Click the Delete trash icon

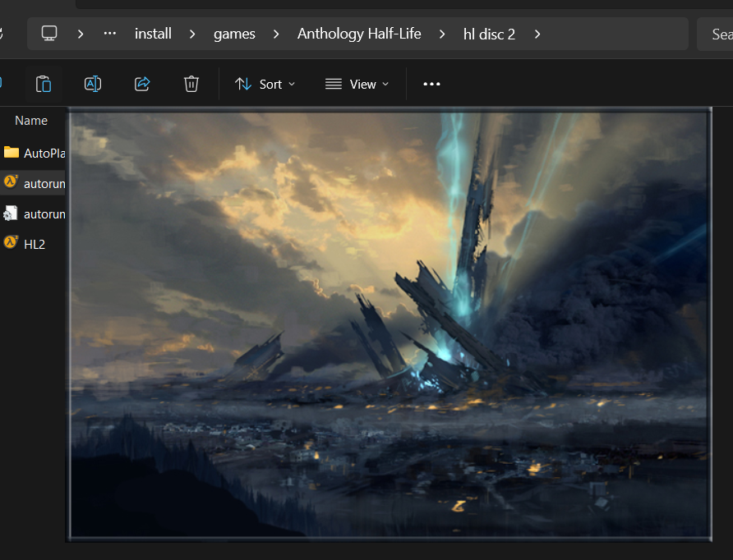tap(191, 84)
